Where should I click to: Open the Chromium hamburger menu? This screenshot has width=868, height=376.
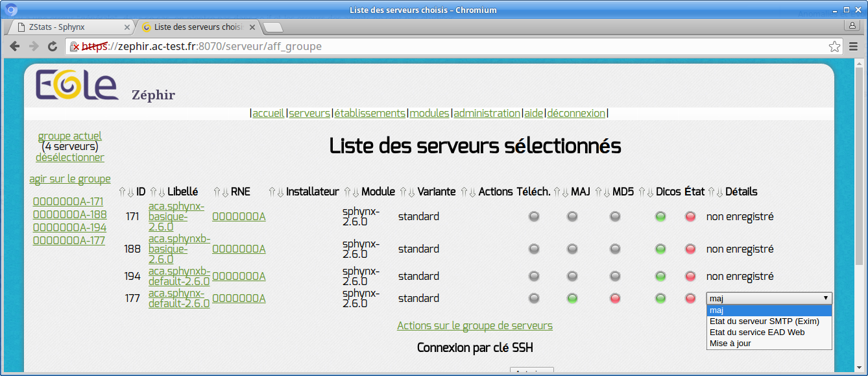tap(854, 47)
